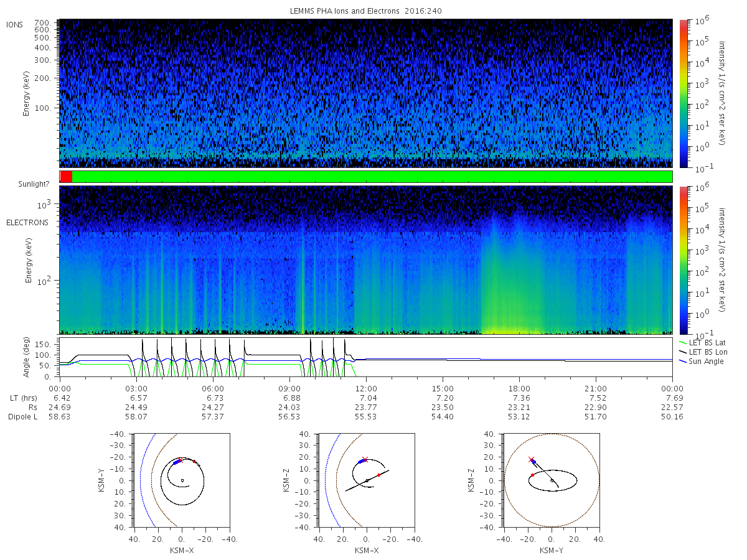Click the green LET BS Lat legend line
This screenshot has height=560, width=747.
pyautogui.click(x=680, y=343)
